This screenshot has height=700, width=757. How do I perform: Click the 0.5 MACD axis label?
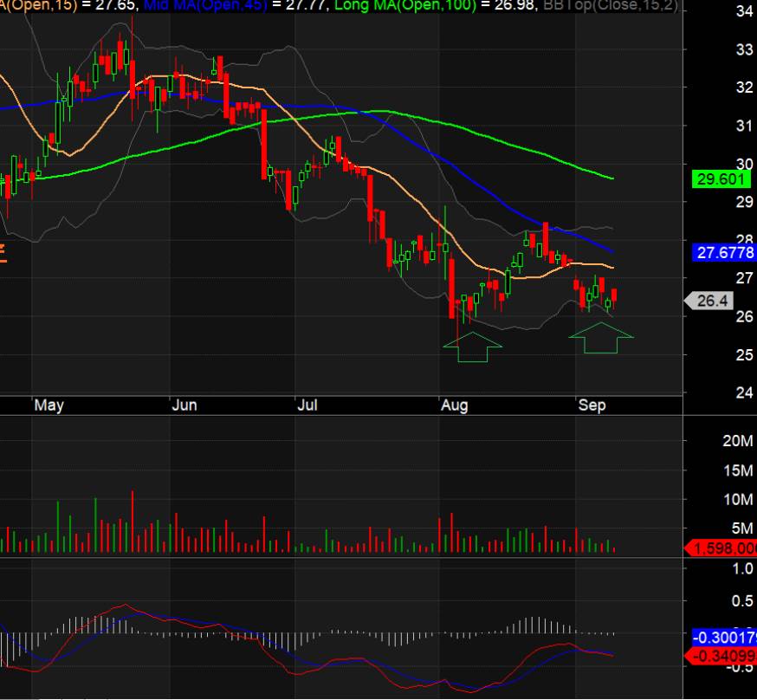pyautogui.click(x=742, y=601)
